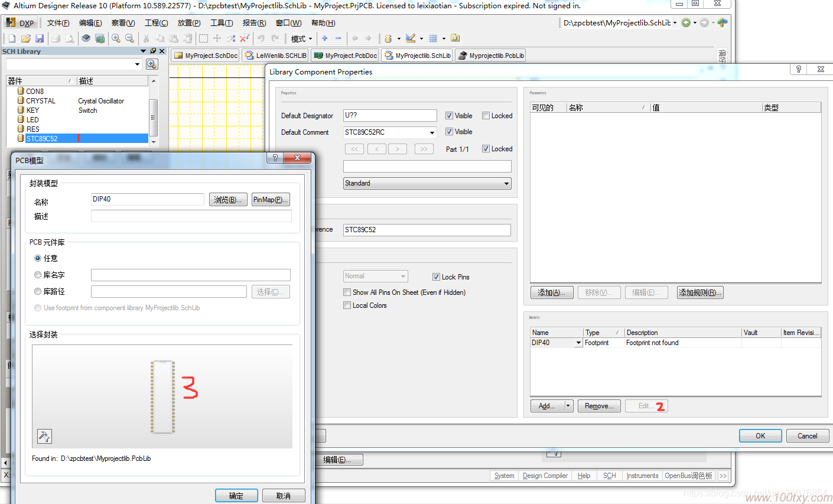
Task: Cancel PCB模型 dialog with 取消
Action: click(x=284, y=496)
